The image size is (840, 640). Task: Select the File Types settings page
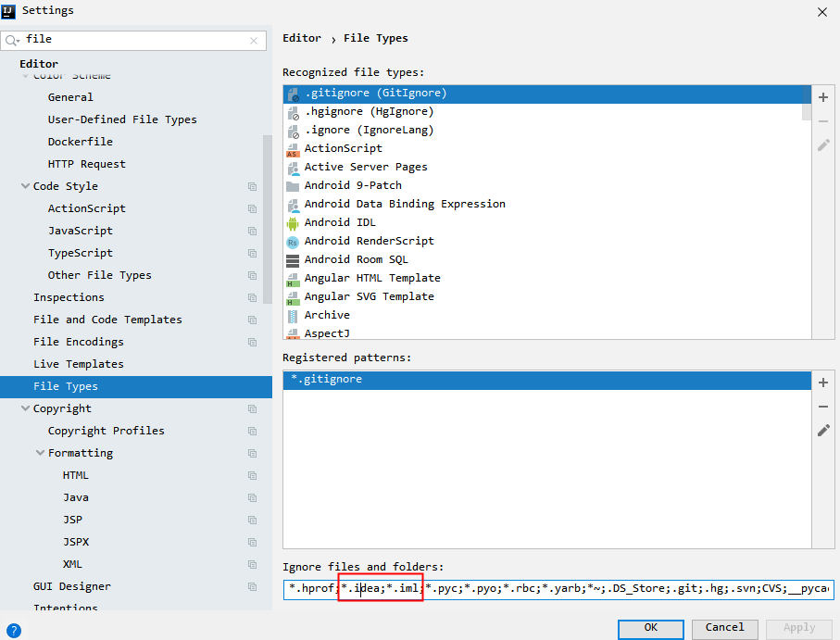tap(136, 386)
